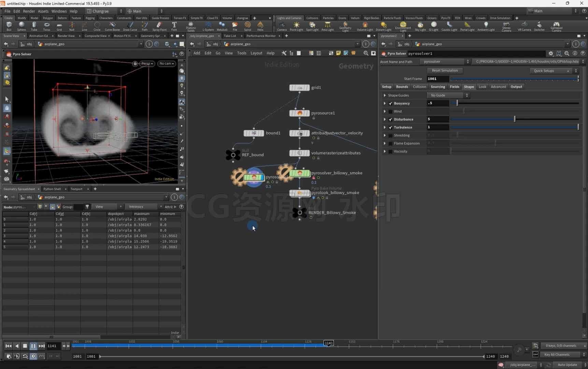Click the Reset Simulation button
The width and height of the screenshot is (588, 369).
click(x=445, y=71)
